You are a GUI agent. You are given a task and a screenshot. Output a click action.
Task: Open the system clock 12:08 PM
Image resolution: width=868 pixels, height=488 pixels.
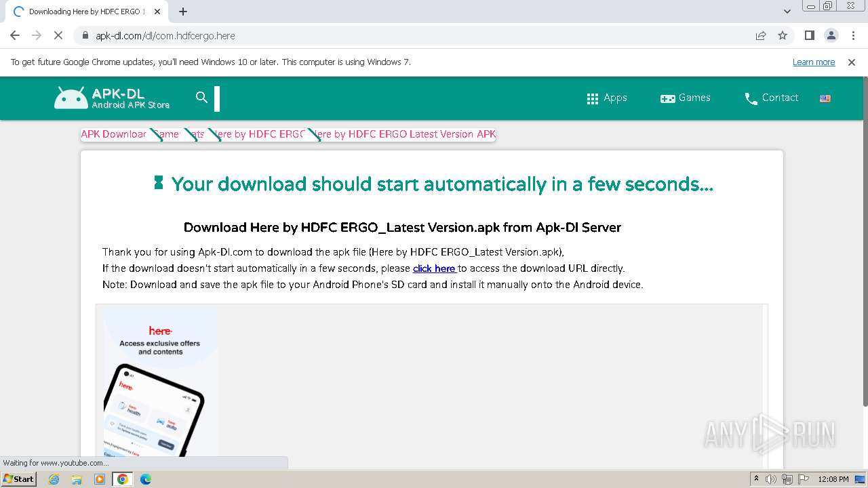tap(833, 479)
